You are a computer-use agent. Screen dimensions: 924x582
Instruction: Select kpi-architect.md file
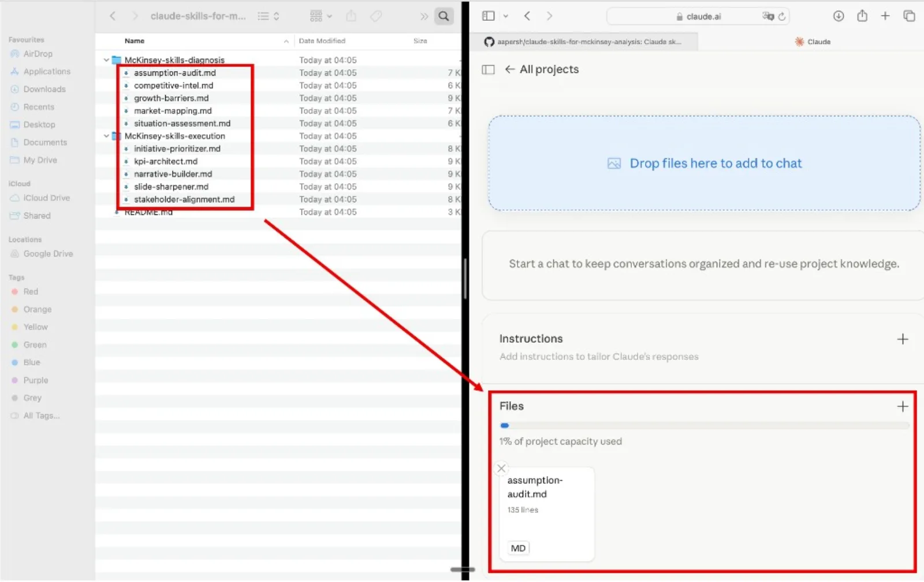coord(165,162)
